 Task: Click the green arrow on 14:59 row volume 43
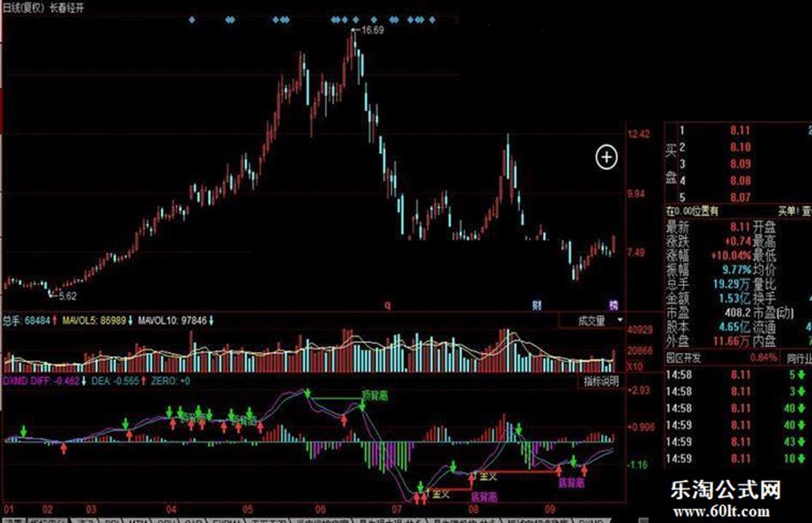(x=801, y=441)
